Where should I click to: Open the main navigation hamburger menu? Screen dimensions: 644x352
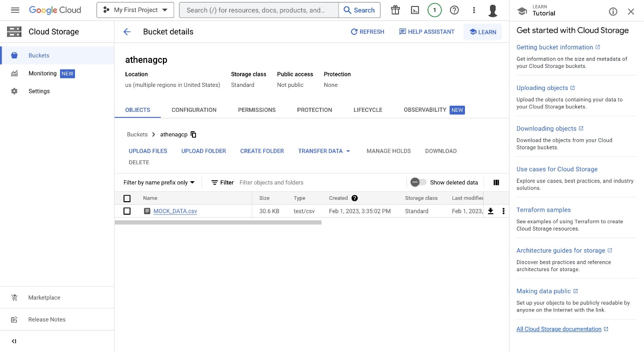click(x=14, y=10)
